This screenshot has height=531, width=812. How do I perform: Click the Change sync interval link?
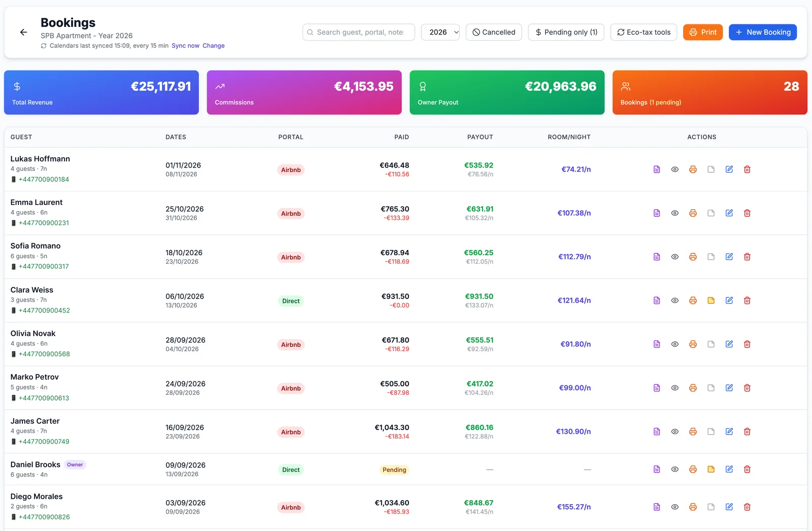pos(214,46)
